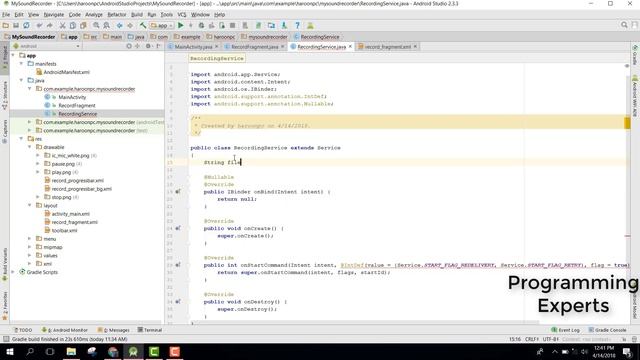
Task: Open the Build menu
Action: [x=137, y=14]
